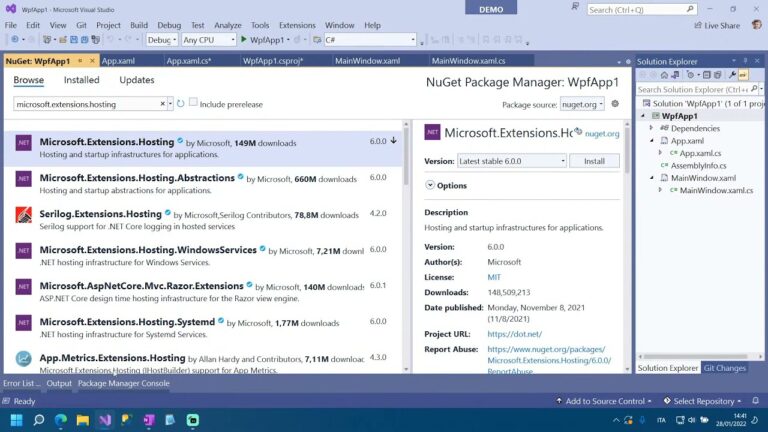Image resolution: width=768 pixels, height=432 pixels.
Task: Pin the NuGet: WpfApp1 tab
Action: (x=80, y=61)
